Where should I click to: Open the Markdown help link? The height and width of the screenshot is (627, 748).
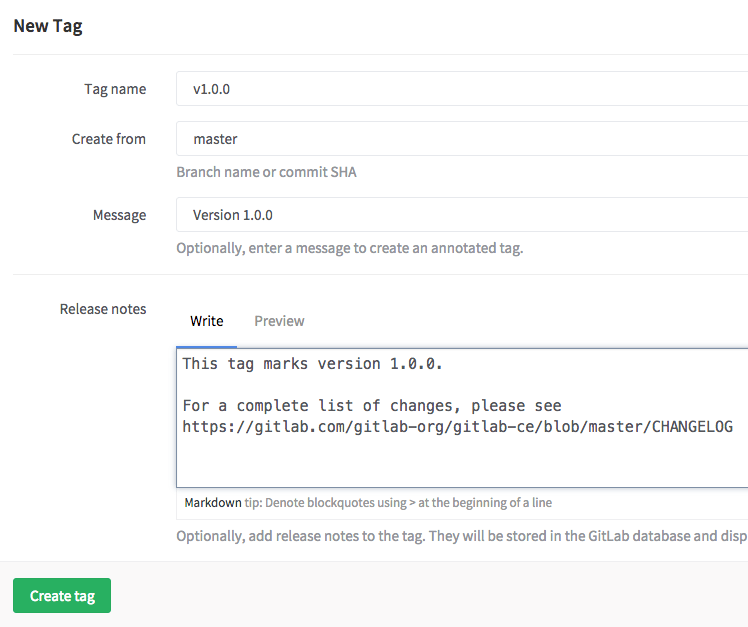[x=213, y=503]
